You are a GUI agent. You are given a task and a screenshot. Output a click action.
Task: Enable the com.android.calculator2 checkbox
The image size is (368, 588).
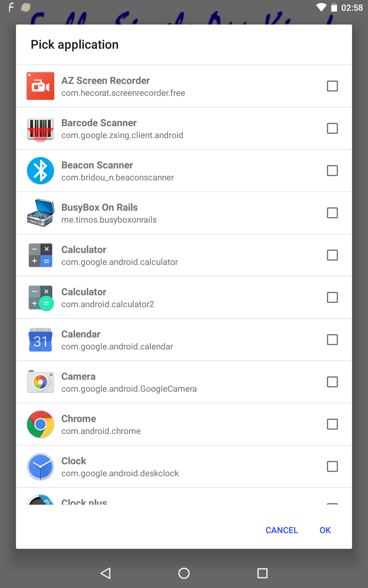coord(332,297)
